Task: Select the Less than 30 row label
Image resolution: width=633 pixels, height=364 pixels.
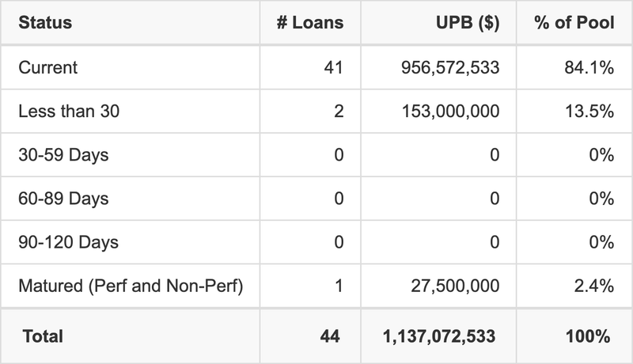Action: click(x=69, y=112)
